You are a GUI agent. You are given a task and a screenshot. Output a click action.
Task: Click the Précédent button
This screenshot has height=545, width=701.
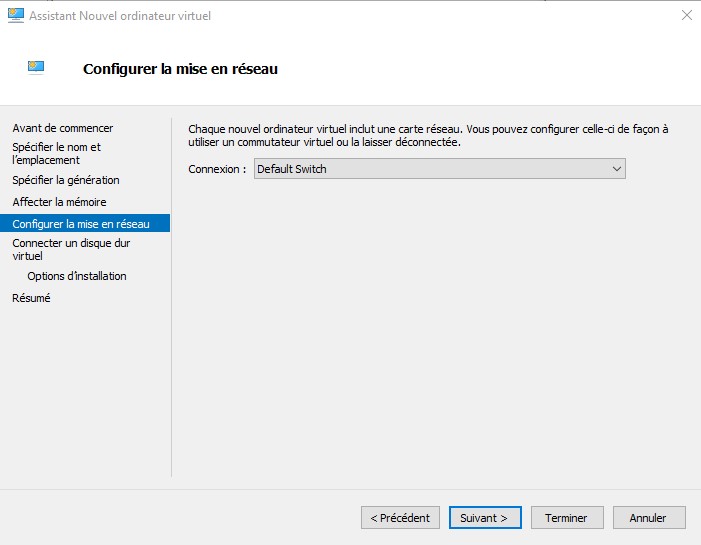[400, 518]
